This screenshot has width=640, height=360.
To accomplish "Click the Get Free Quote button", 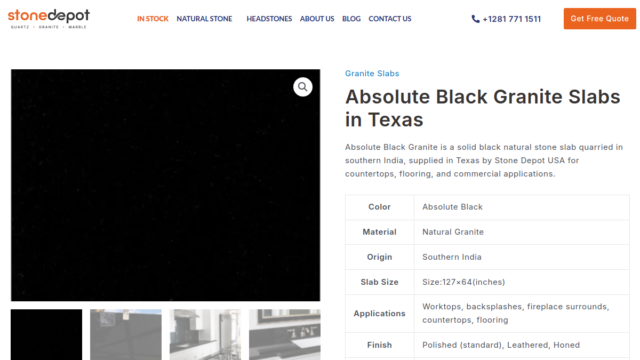I will (x=600, y=18).
